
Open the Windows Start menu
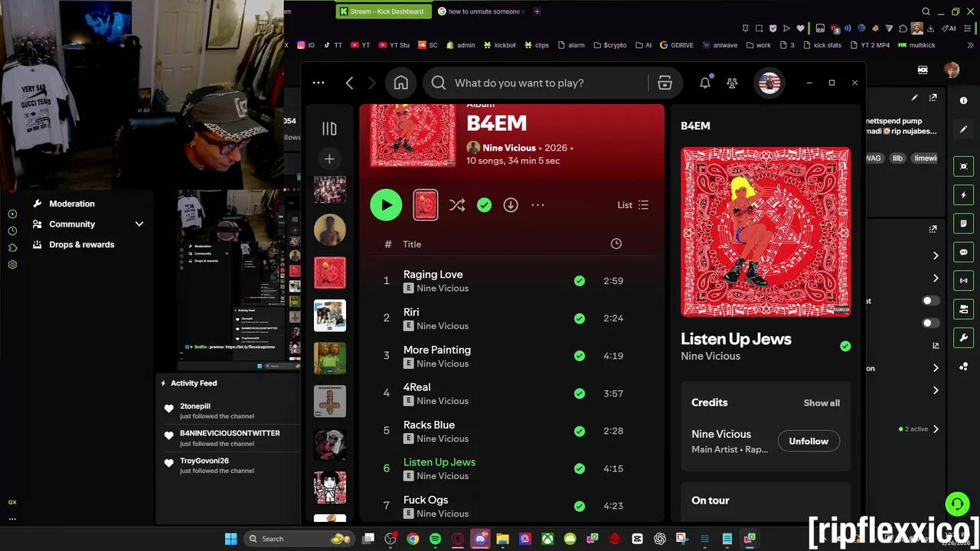pos(230,539)
